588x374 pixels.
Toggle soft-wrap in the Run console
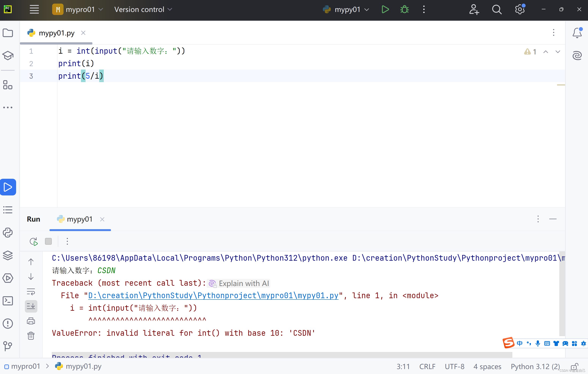point(31,292)
